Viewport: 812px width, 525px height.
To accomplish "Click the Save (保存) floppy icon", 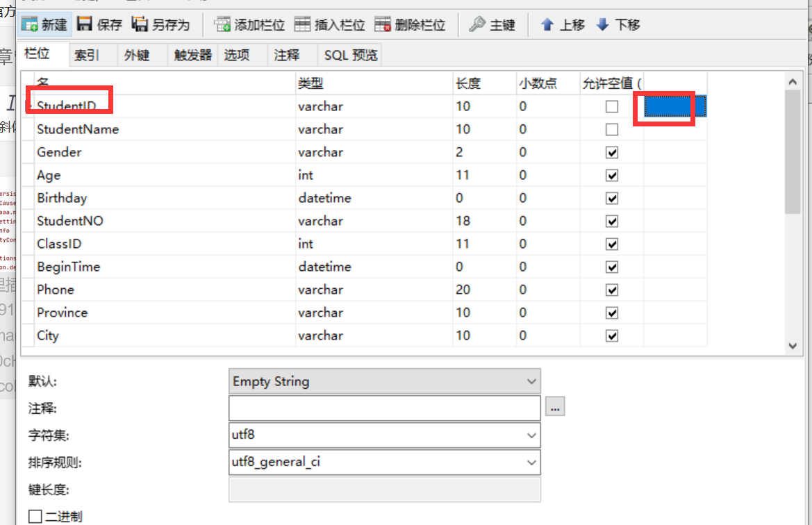I will coord(85,24).
